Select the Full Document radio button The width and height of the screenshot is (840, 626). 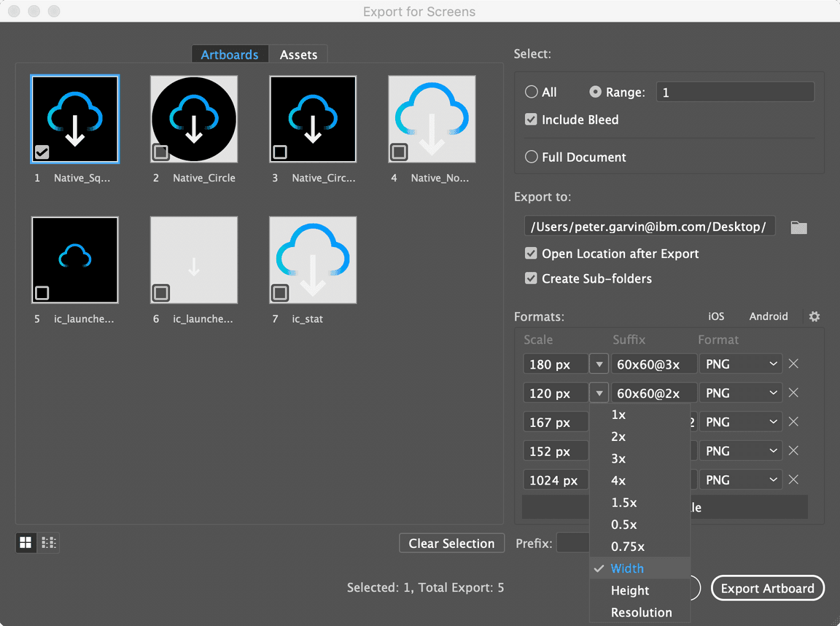pyautogui.click(x=531, y=157)
